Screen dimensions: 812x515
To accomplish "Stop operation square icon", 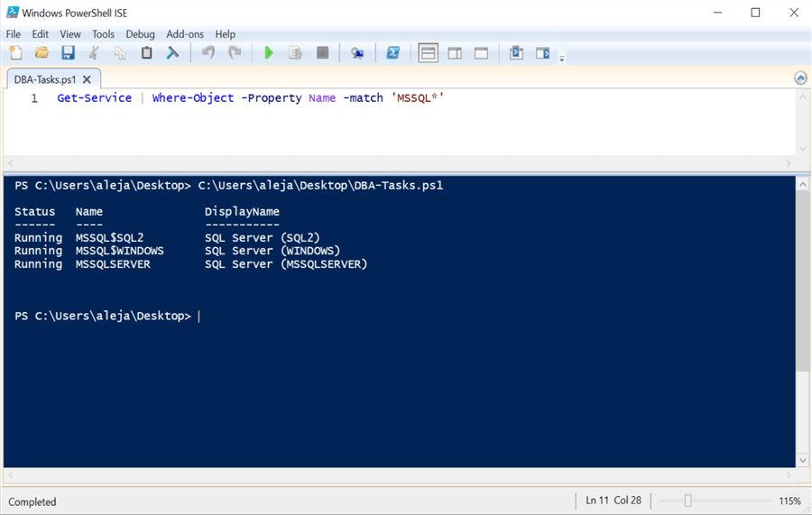I will click(x=322, y=53).
